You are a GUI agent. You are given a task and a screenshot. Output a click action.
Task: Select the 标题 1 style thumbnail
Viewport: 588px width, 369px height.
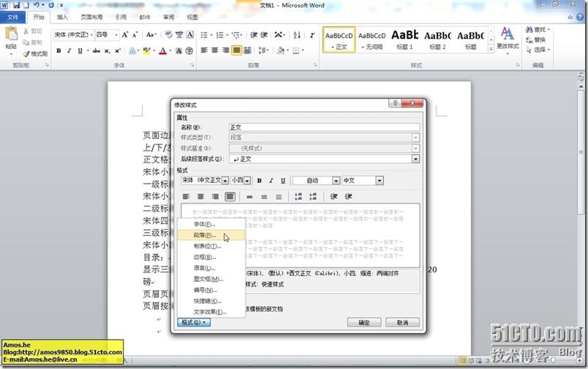click(x=404, y=40)
